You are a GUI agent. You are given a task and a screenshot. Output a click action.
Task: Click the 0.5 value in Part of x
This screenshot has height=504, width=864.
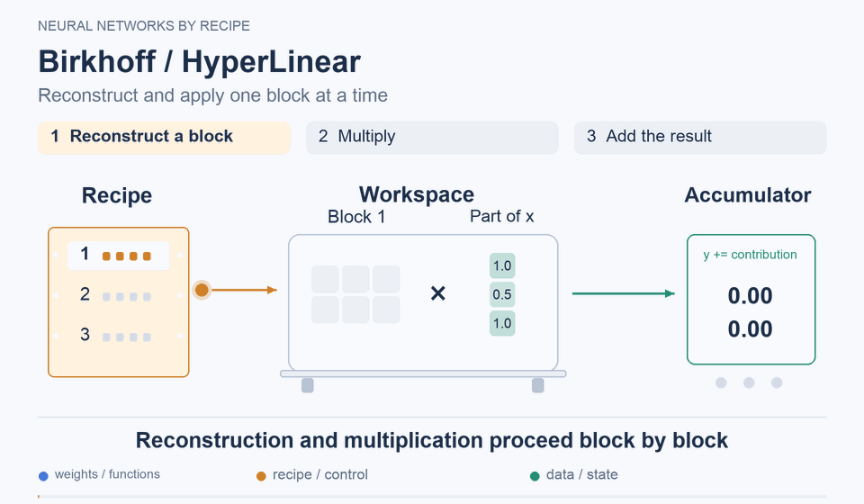coord(502,294)
